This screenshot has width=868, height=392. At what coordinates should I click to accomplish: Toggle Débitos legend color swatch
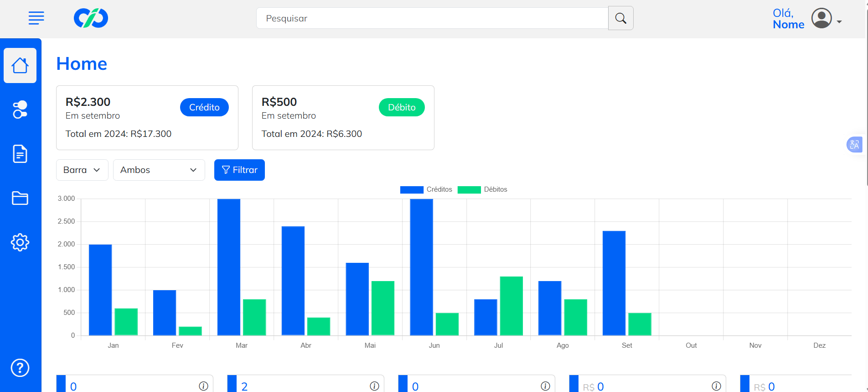pos(469,190)
